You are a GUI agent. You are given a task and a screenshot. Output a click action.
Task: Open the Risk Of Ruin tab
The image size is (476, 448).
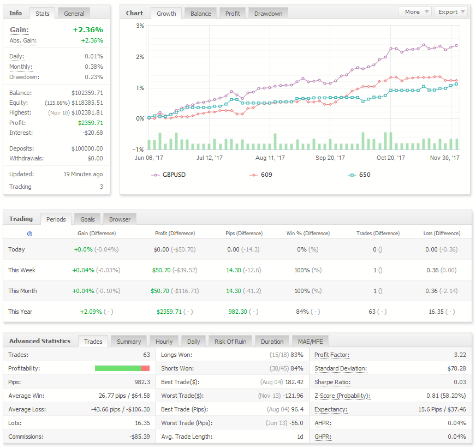click(x=230, y=342)
